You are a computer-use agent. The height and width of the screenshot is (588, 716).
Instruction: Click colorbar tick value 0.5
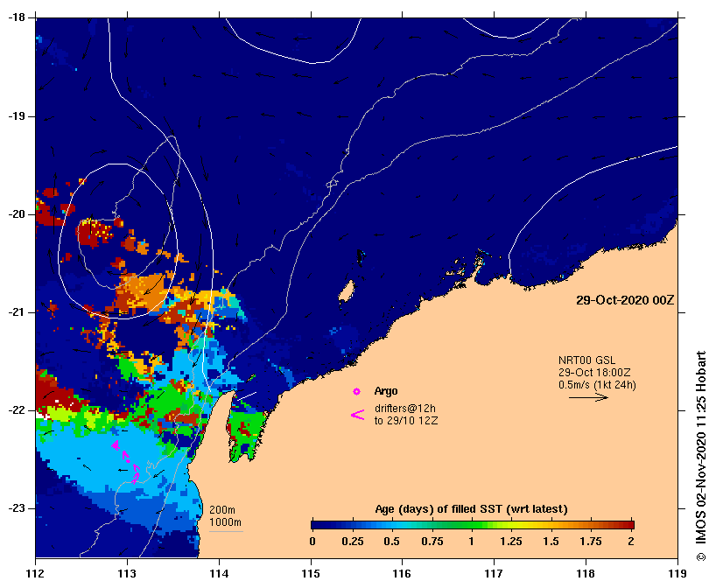point(392,542)
